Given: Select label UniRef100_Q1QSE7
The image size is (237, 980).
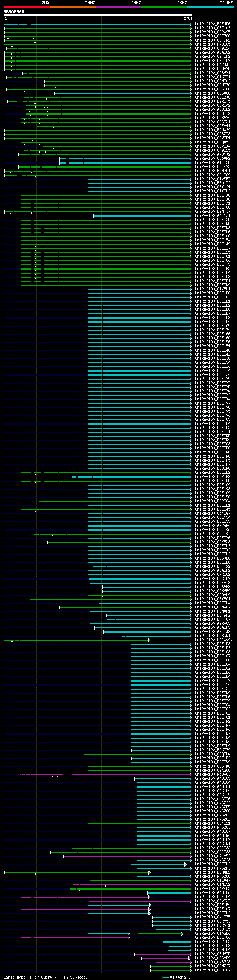Looking at the screenshot, I should 213,179.
